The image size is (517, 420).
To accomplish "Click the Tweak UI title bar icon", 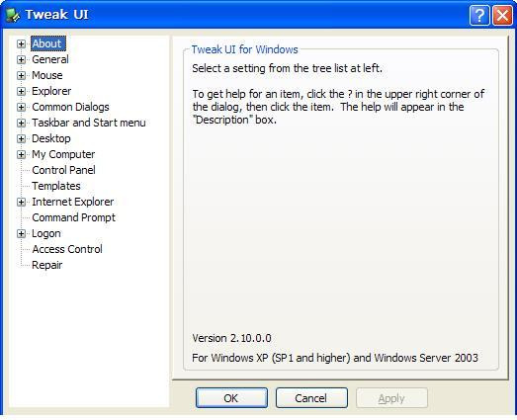I will pyautogui.click(x=13, y=15).
